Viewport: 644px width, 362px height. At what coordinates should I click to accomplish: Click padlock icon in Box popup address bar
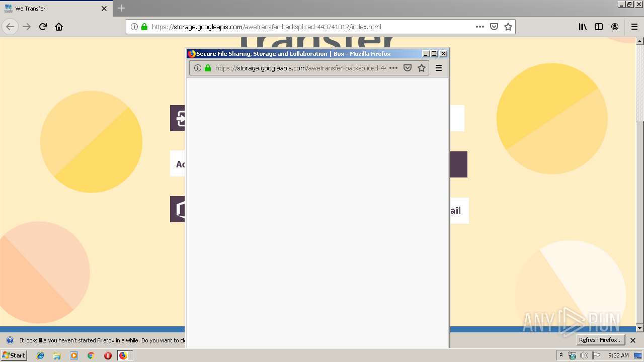point(208,68)
